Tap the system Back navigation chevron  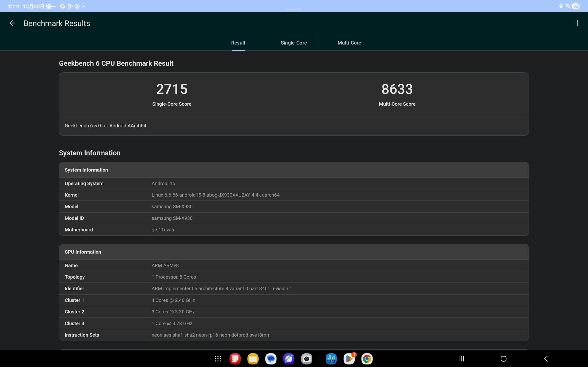click(x=546, y=359)
